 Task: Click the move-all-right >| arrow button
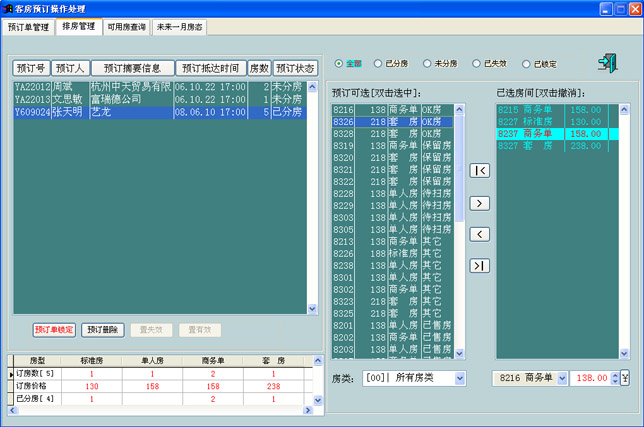(479, 265)
